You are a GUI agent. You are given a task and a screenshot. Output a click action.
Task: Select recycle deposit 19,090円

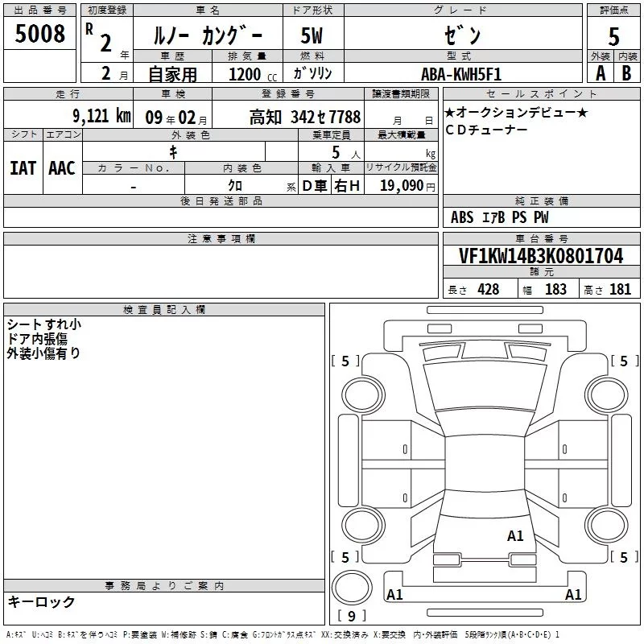coord(407,186)
